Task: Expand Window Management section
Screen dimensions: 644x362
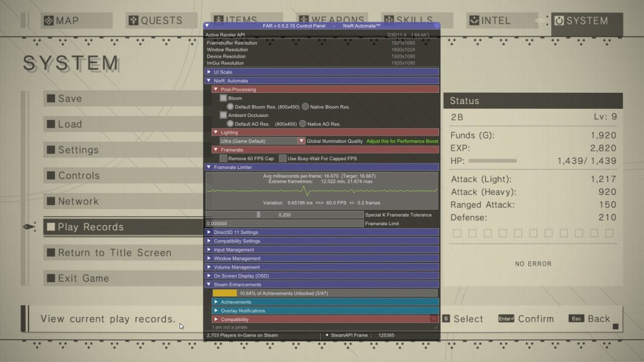Action: click(321, 259)
